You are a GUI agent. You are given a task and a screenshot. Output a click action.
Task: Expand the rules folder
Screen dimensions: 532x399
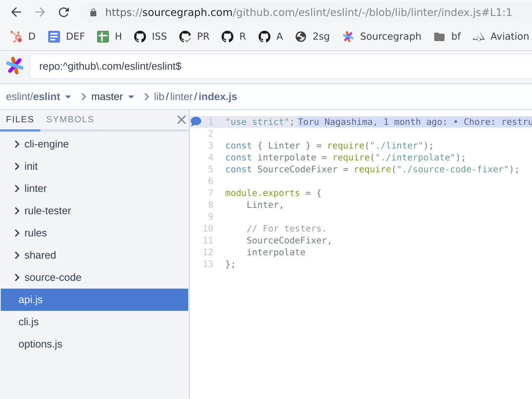point(94,233)
